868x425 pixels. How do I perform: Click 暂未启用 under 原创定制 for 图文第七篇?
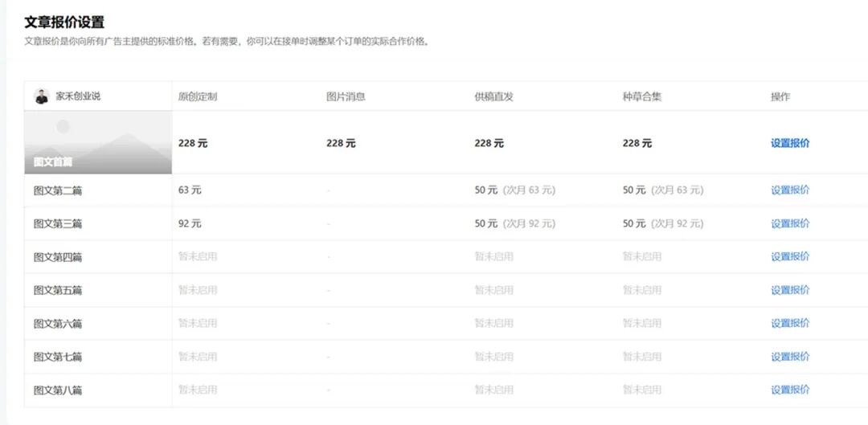click(x=198, y=357)
